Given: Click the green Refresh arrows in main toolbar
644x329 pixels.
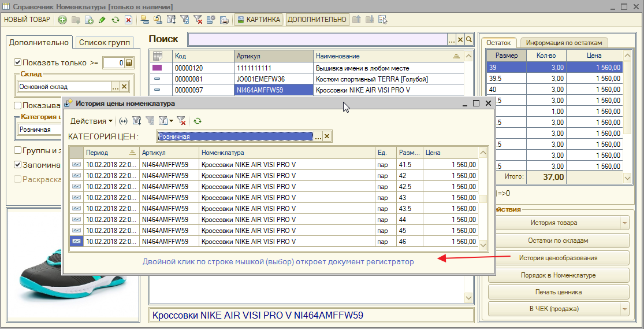Looking at the screenshot, I should (x=116, y=20).
